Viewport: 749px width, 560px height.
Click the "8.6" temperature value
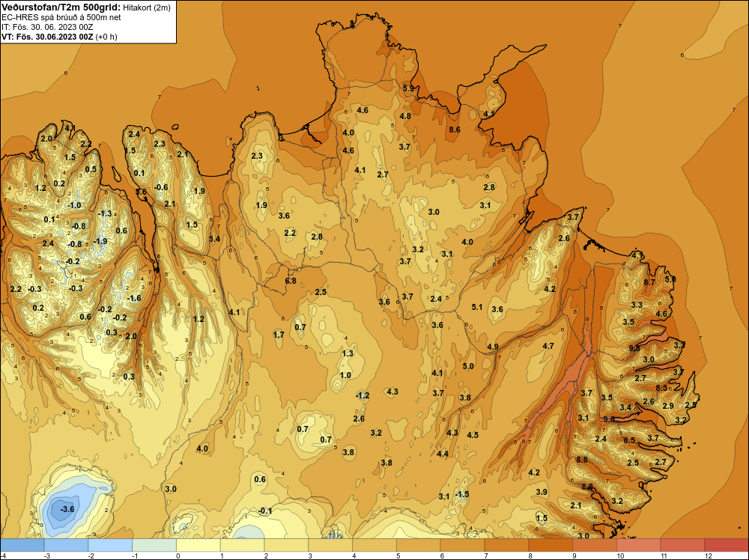coord(455,130)
